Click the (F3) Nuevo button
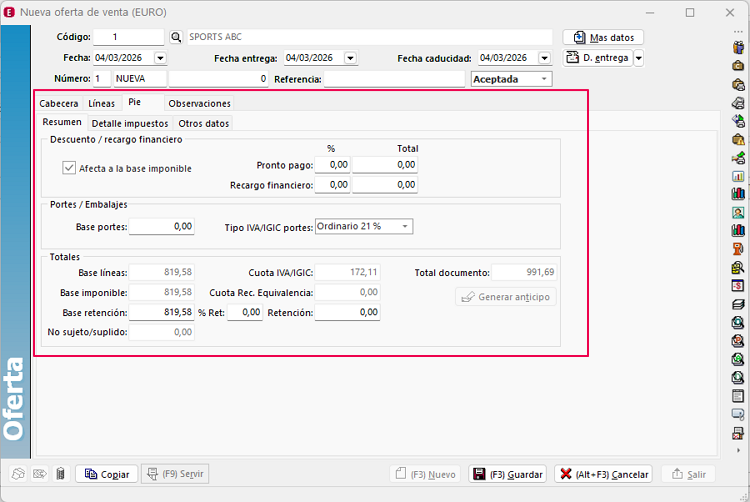This screenshot has width=750, height=502. coord(425,474)
